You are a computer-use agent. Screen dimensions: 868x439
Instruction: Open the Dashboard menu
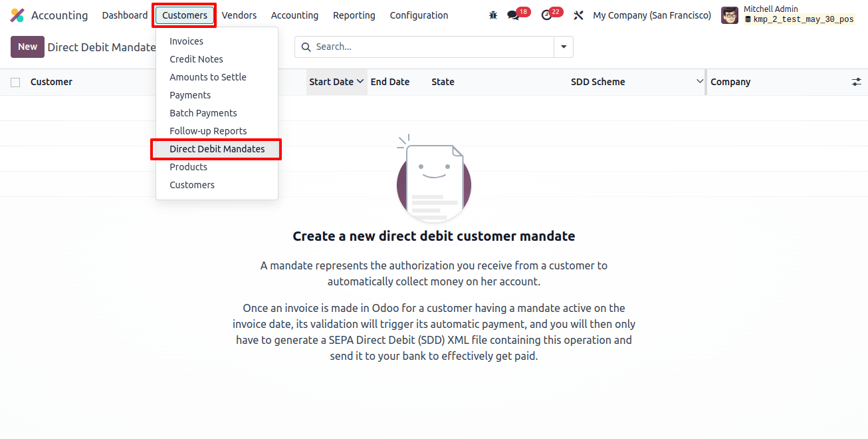pos(125,15)
